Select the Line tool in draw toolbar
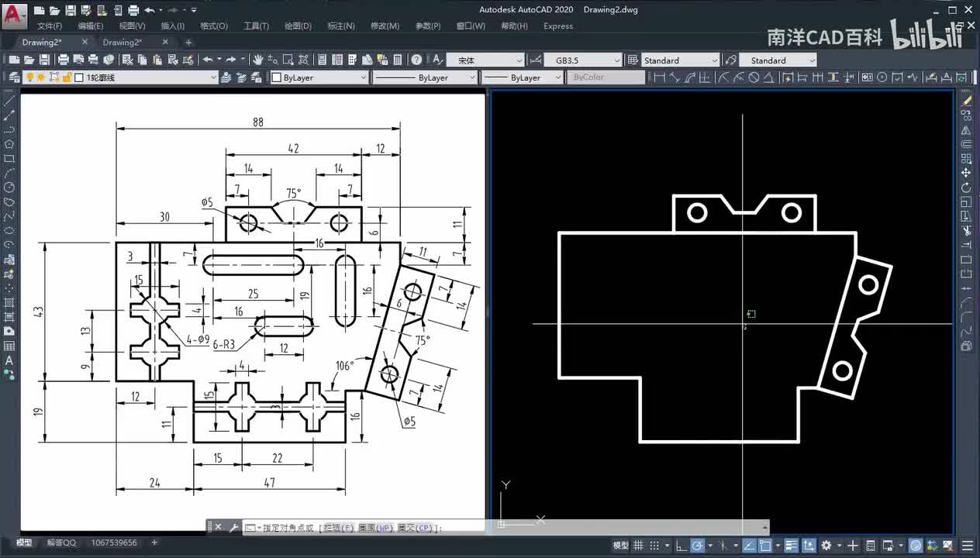980x558 pixels. [x=9, y=101]
